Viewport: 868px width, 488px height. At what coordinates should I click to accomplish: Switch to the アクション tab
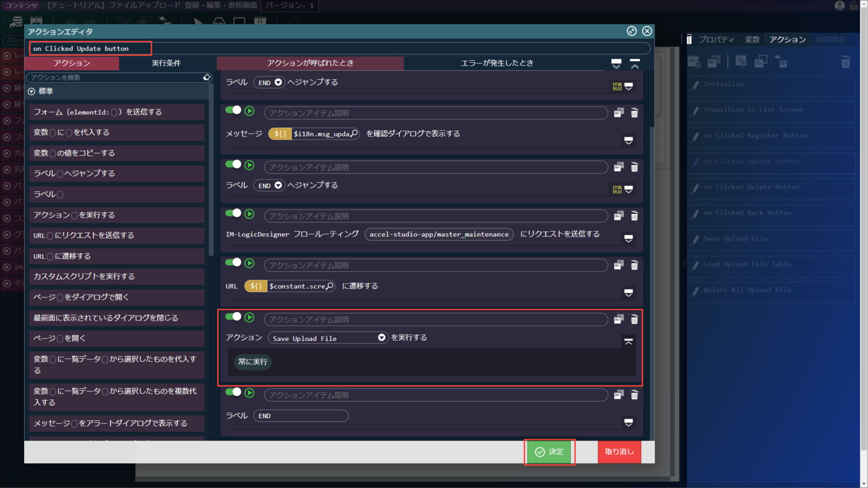pyautogui.click(x=72, y=63)
